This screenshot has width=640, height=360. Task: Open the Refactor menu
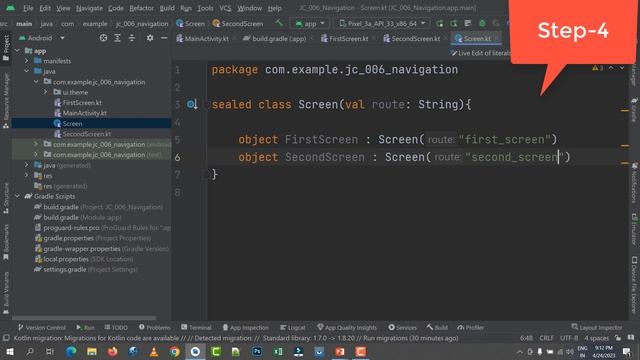[141, 8]
